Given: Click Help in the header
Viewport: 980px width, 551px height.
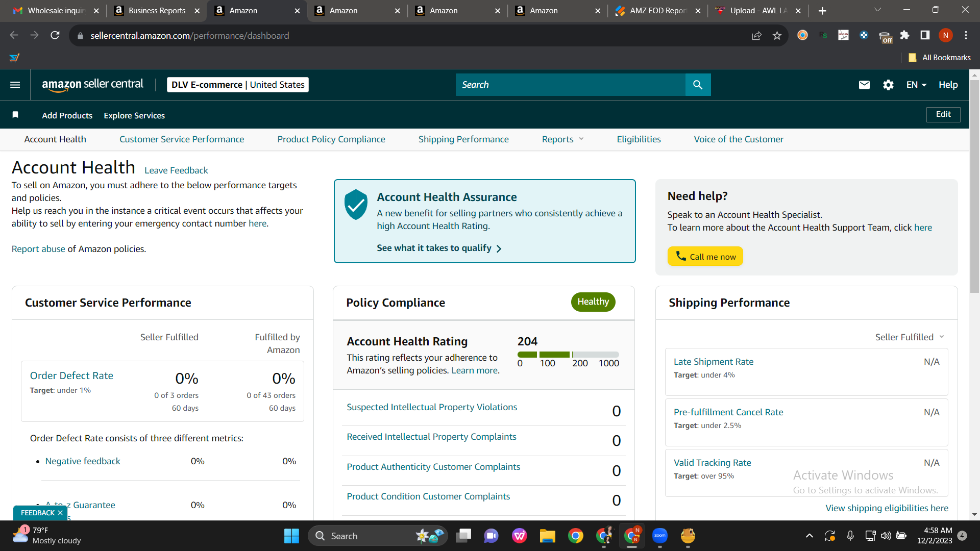Looking at the screenshot, I should tap(948, 85).
